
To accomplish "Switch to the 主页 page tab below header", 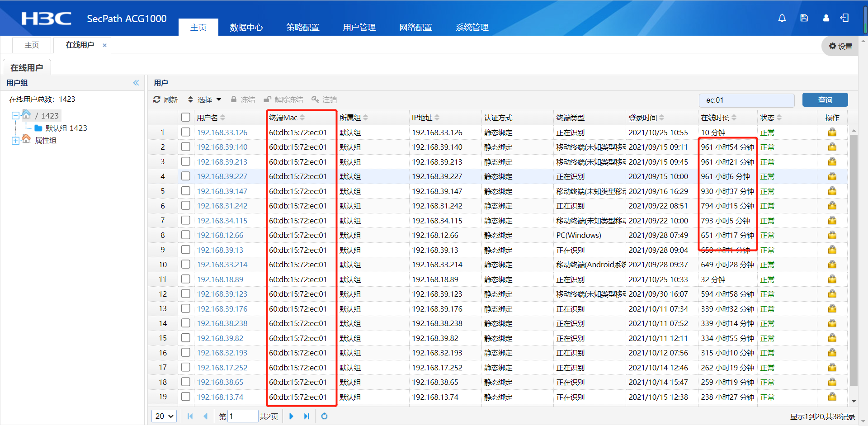I will [32, 45].
